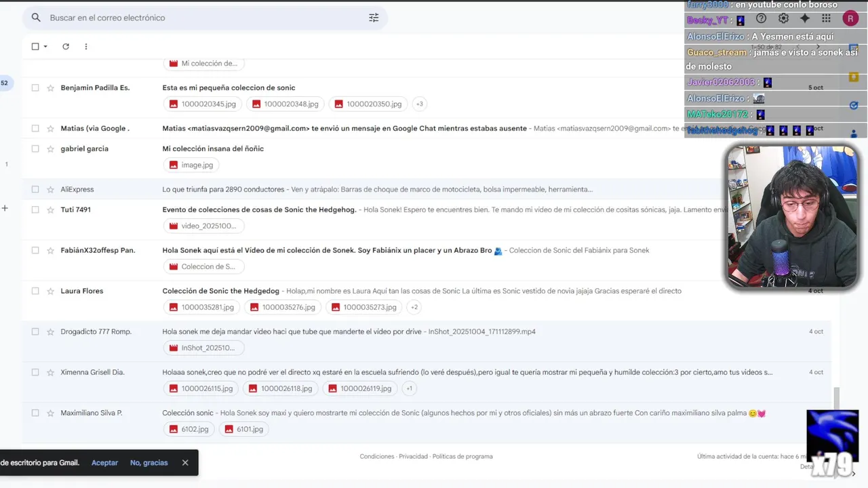Star the Benjamin Padilla email
This screenshot has width=868, height=488.
[x=50, y=88]
